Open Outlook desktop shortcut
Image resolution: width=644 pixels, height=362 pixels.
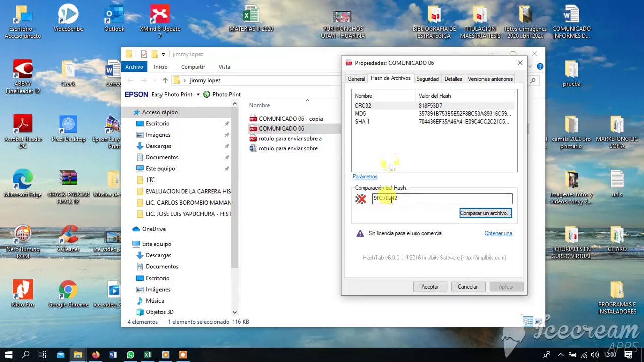114,18
